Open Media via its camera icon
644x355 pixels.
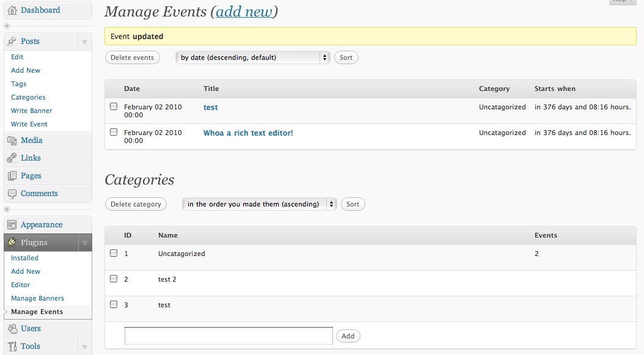click(x=12, y=141)
